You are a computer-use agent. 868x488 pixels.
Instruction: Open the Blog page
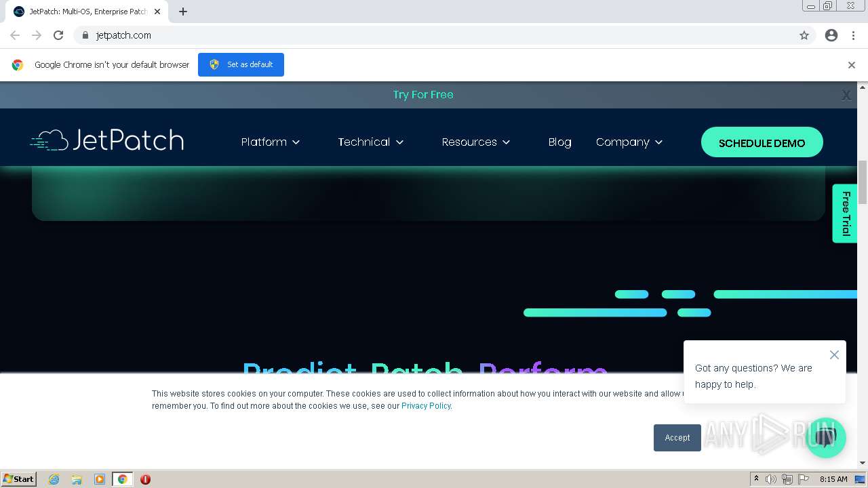coord(559,142)
